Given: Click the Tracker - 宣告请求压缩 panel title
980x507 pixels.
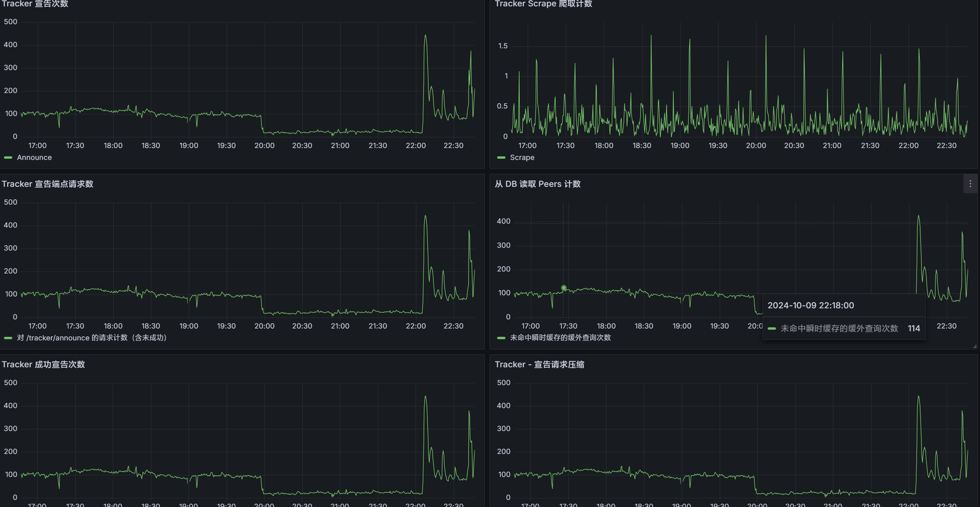Looking at the screenshot, I should (539, 365).
